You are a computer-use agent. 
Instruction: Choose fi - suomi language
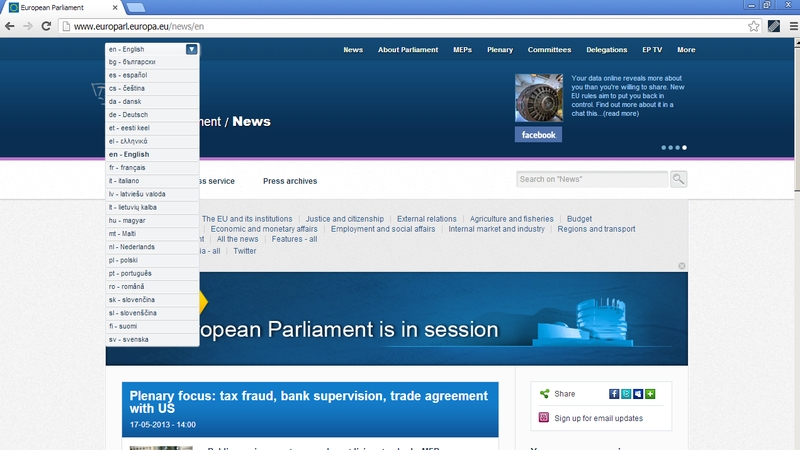152,327
